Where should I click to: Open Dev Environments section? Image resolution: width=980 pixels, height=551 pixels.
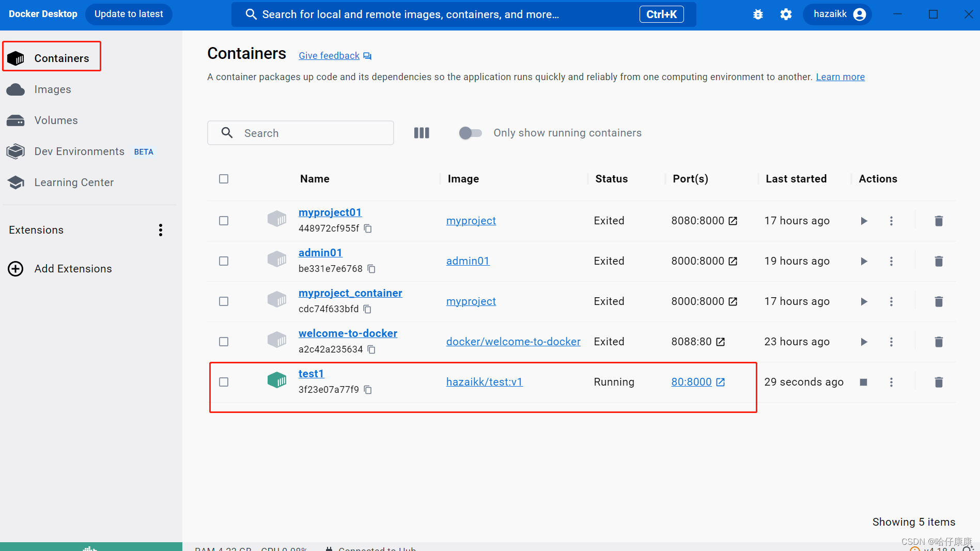pyautogui.click(x=80, y=151)
